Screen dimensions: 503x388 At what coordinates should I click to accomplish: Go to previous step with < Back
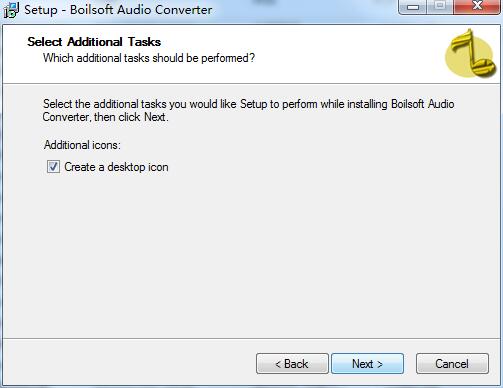[292, 364]
